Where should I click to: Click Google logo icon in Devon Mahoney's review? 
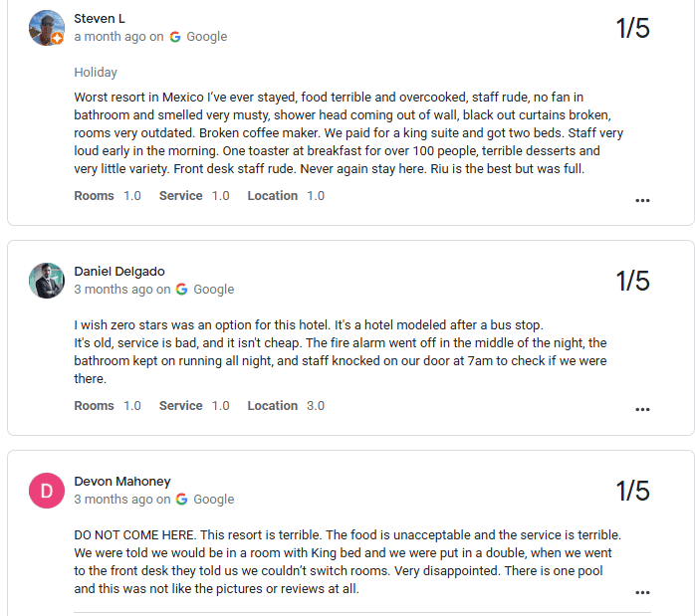pyautogui.click(x=181, y=500)
